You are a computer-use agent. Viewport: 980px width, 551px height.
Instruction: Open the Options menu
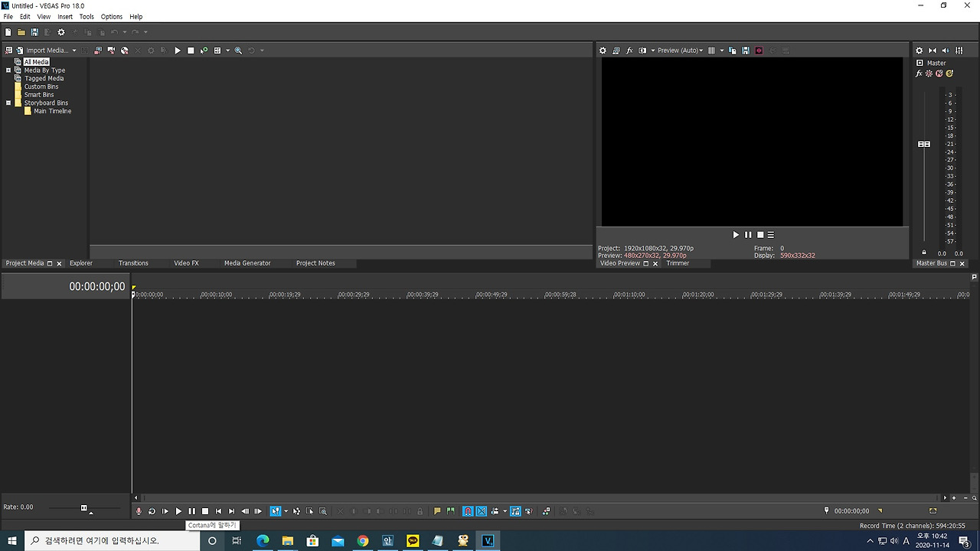pos(111,16)
